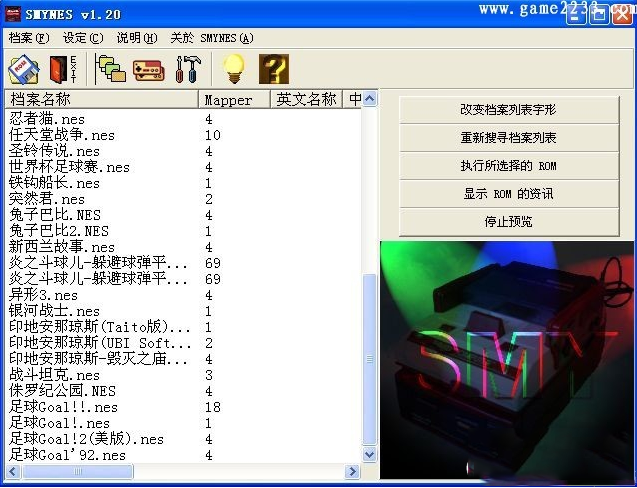Click the 重新搜寻档案列表 button

coord(509,138)
